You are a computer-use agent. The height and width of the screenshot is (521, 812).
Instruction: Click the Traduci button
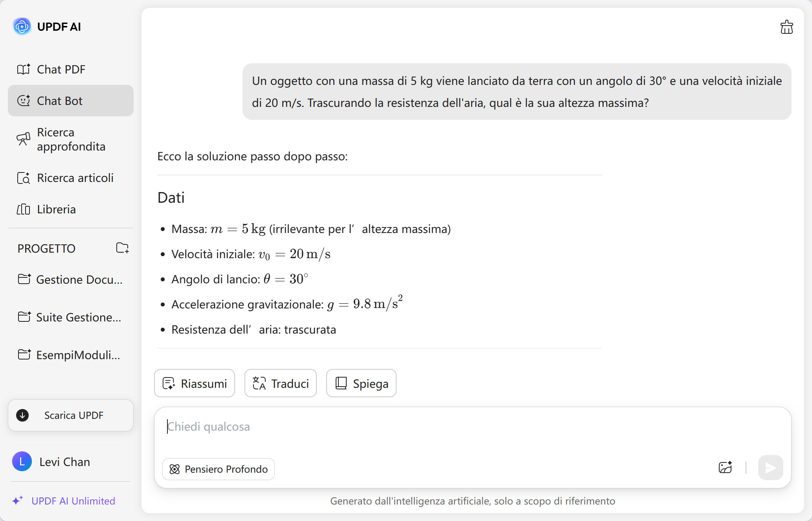coord(280,383)
